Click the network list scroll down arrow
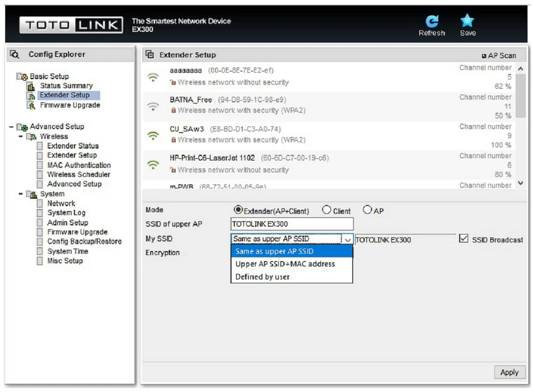Viewport: 534px width, 392px height. [521, 183]
